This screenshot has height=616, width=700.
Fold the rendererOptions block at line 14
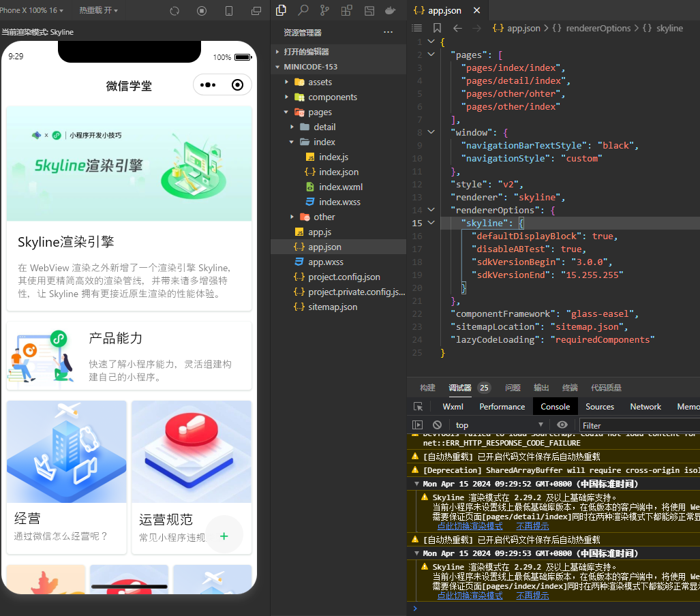431,209
